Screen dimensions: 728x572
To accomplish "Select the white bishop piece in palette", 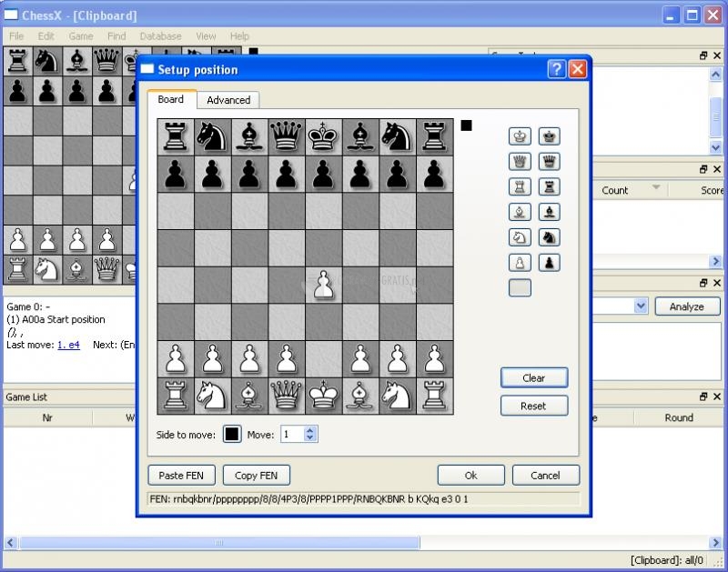I will tap(520, 212).
